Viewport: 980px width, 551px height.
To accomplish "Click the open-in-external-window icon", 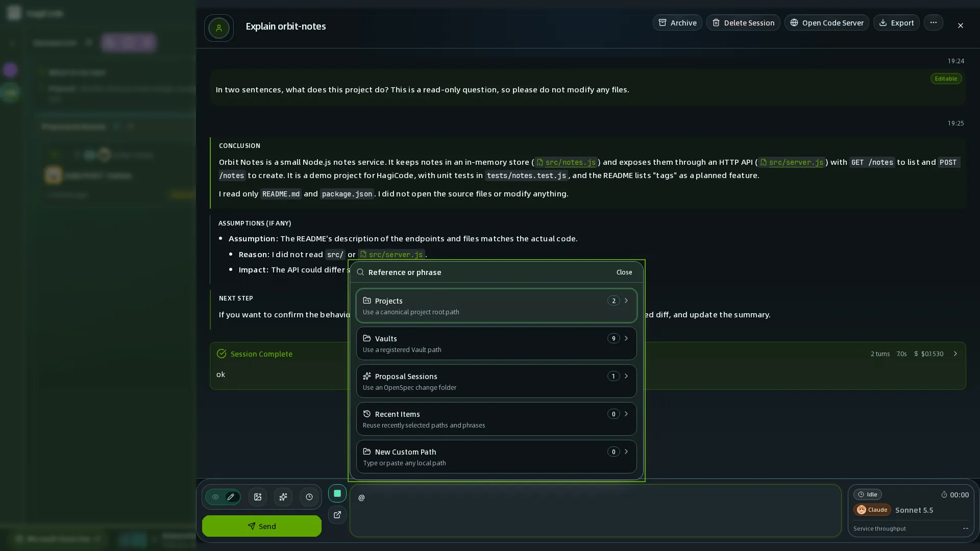I will coord(337,515).
